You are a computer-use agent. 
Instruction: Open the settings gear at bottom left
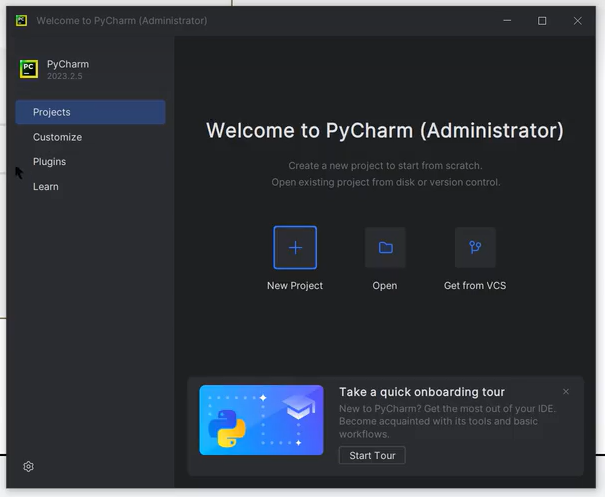(x=29, y=467)
